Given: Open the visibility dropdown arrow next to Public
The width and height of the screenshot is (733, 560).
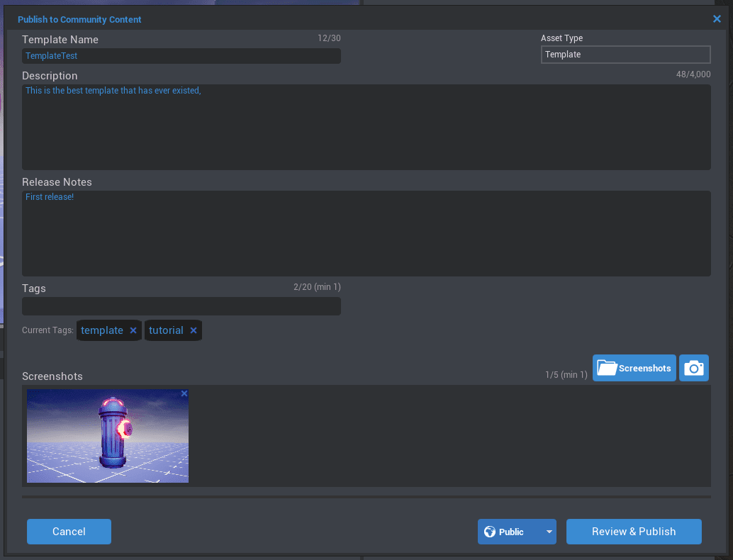Looking at the screenshot, I should (x=549, y=531).
